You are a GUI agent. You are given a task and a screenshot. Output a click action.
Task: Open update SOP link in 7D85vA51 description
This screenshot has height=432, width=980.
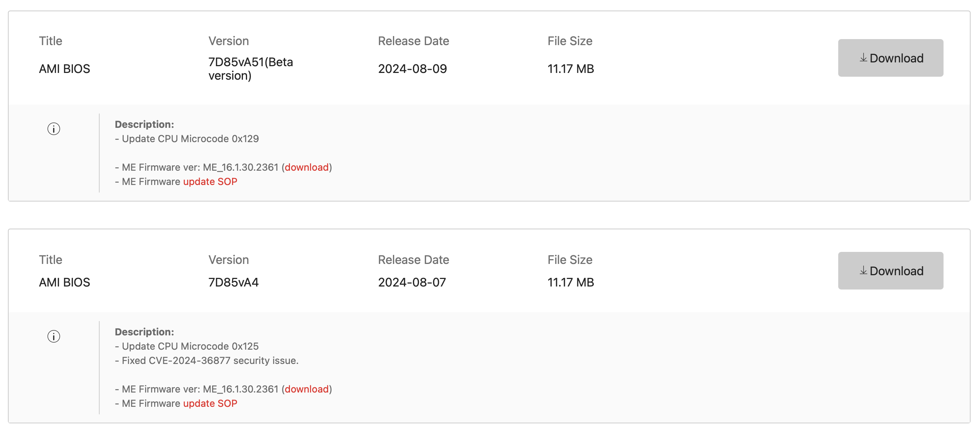[x=210, y=181]
